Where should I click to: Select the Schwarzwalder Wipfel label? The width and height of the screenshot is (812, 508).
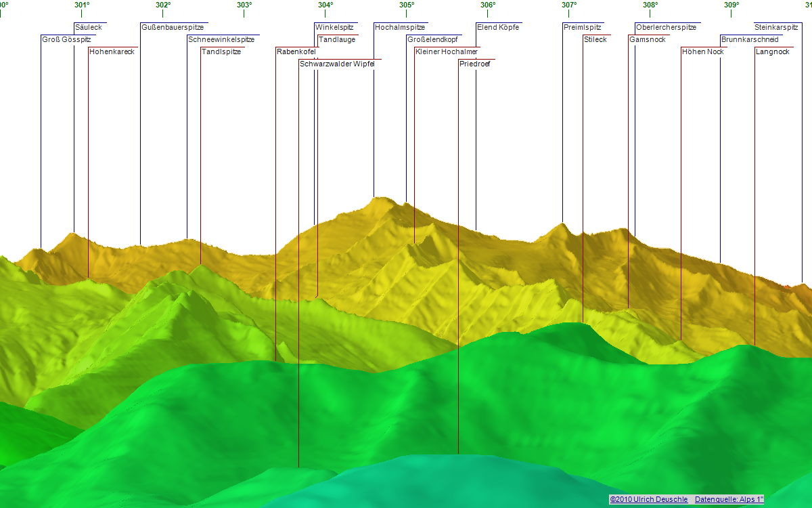337,64
